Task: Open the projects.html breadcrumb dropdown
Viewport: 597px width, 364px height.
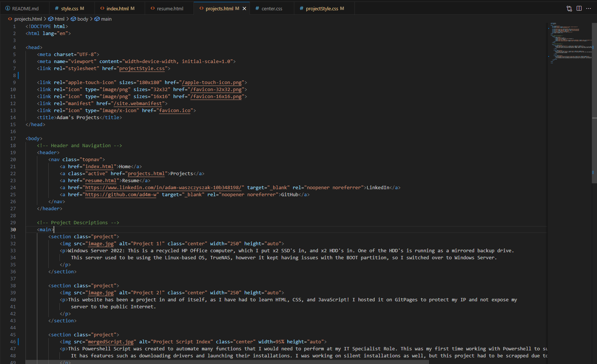Action: point(28,19)
